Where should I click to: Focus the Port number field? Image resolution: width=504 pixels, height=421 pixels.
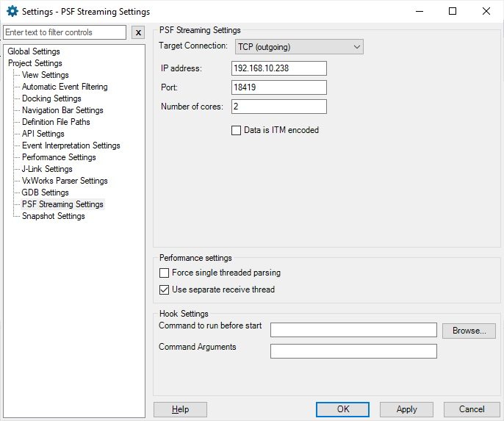tap(278, 87)
